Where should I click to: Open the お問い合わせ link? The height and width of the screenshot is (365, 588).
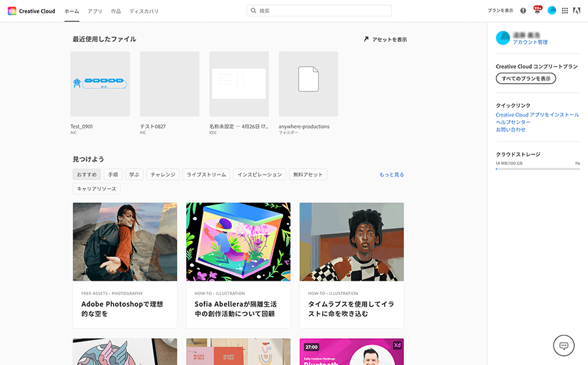click(510, 130)
